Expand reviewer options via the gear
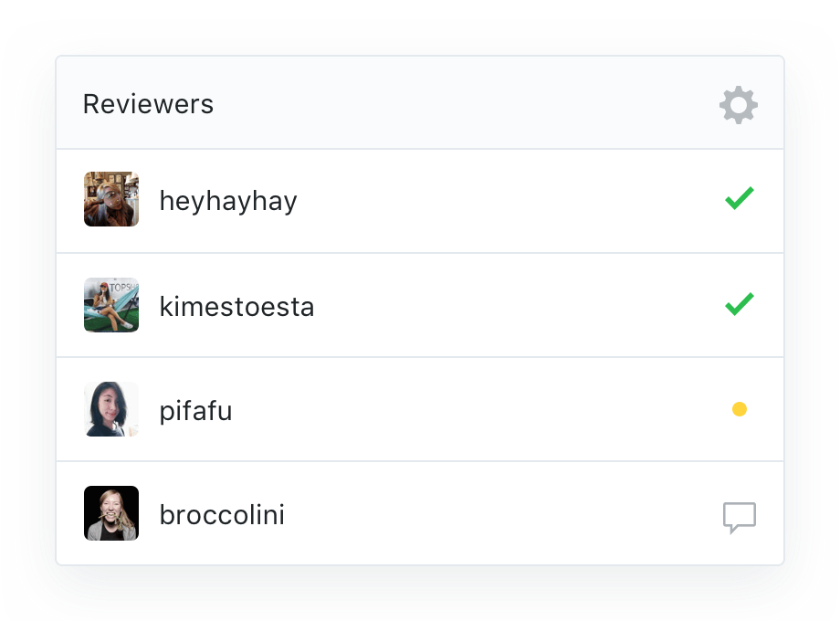The image size is (840, 621). pyautogui.click(x=738, y=104)
